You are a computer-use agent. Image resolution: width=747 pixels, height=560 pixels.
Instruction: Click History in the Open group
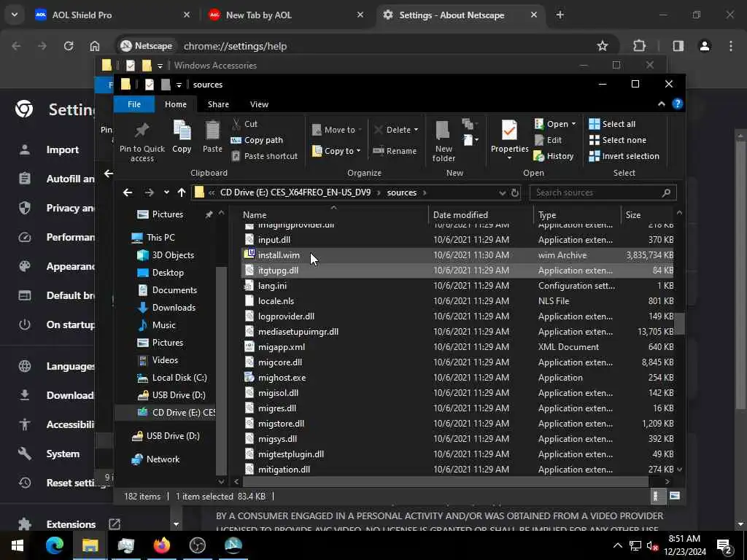[x=554, y=156]
